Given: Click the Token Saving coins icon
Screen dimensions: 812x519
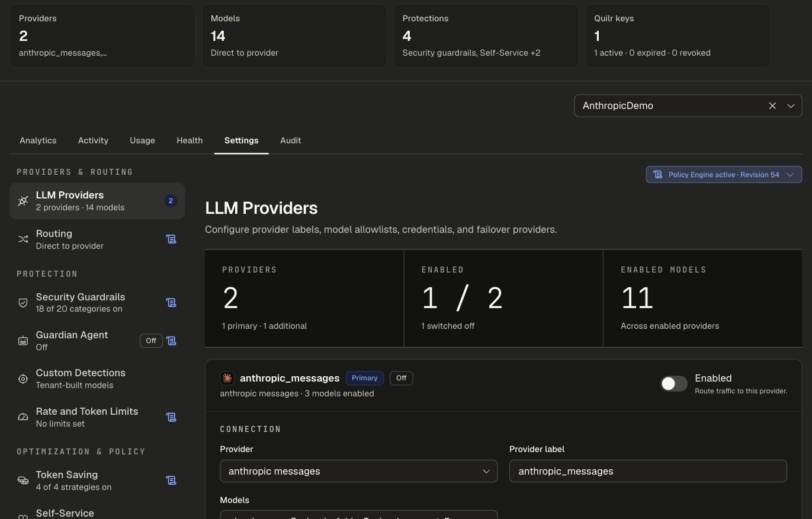Looking at the screenshot, I should [23, 480].
